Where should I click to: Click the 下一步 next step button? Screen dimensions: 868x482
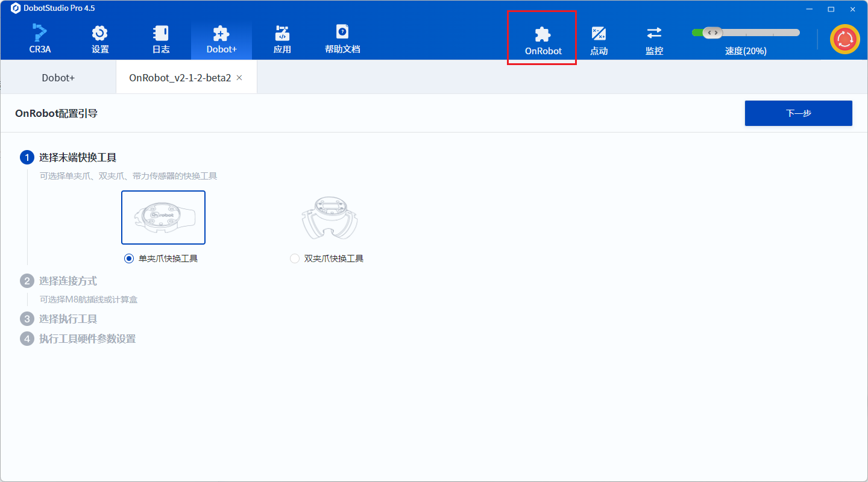799,113
